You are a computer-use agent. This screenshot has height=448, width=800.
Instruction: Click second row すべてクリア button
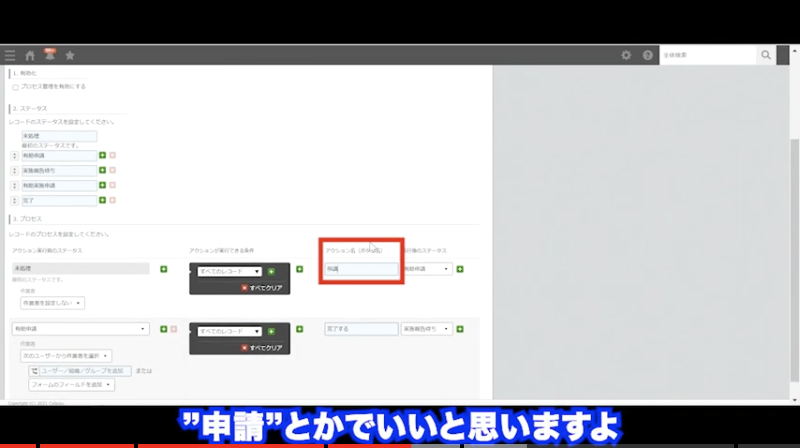point(263,345)
